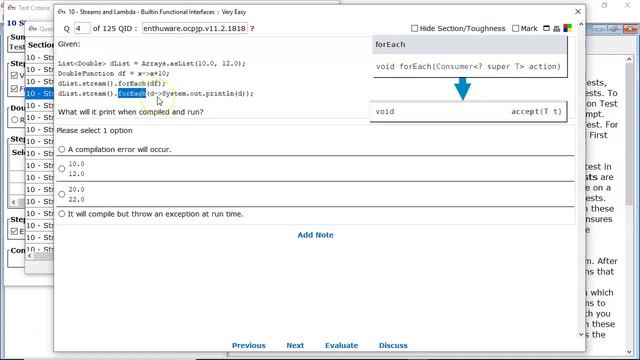Image resolution: width=640 pixels, height=360 pixels.
Task: Tick the Mark checkbox
Action: pos(515,28)
